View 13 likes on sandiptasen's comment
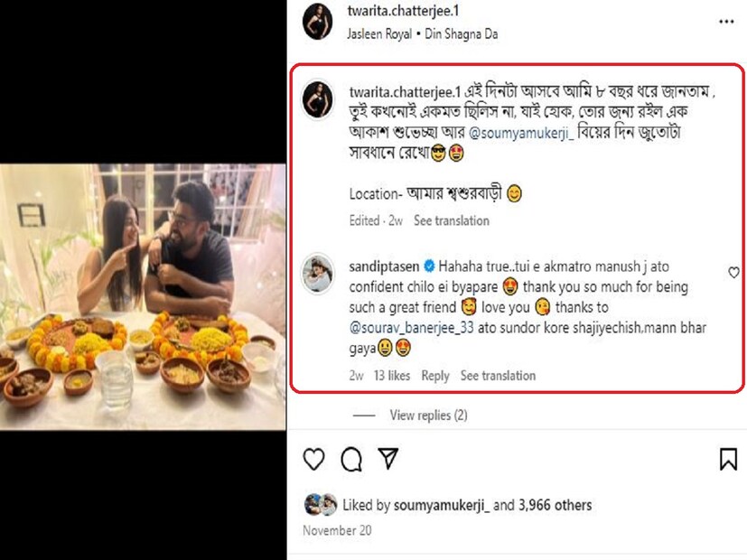 coord(391,376)
